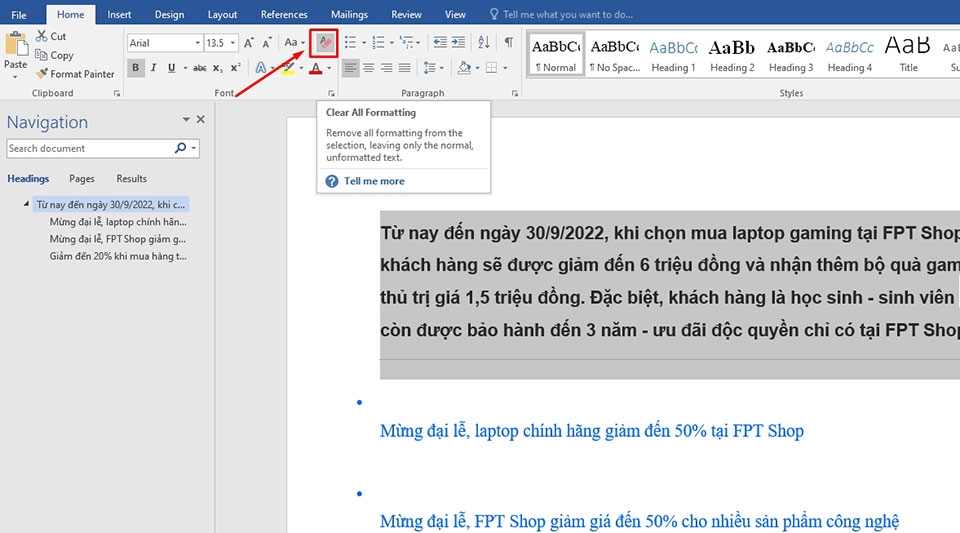Open the Font dialog launcher
960x533 pixels.
(331, 94)
